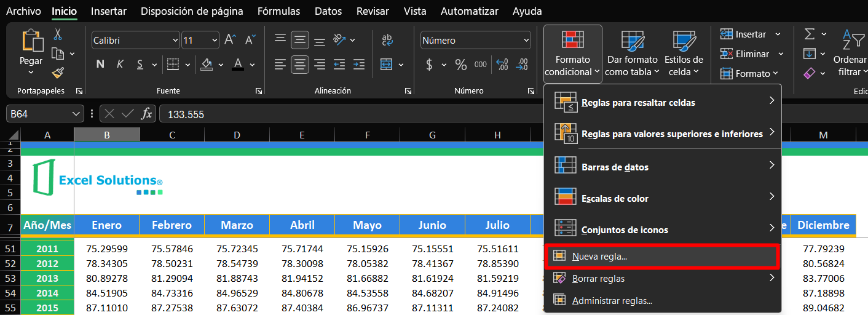Image resolution: width=868 pixels, height=315 pixels.
Task: Toggle right text alignment
Action: (x=320, y=64)
